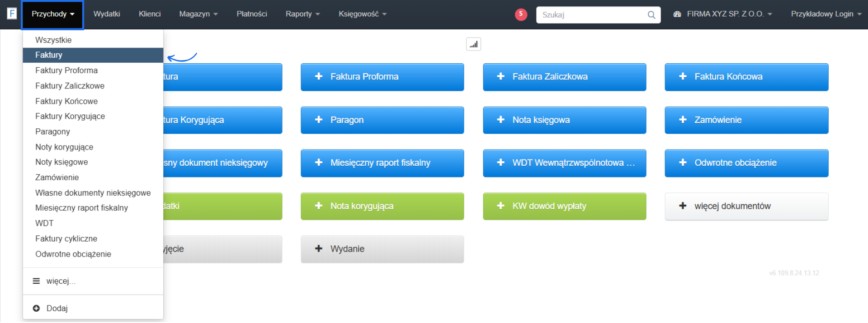Click plus icon on Nota korygująca button
This screenshot has width=868, height=323.
pos(319,206)
